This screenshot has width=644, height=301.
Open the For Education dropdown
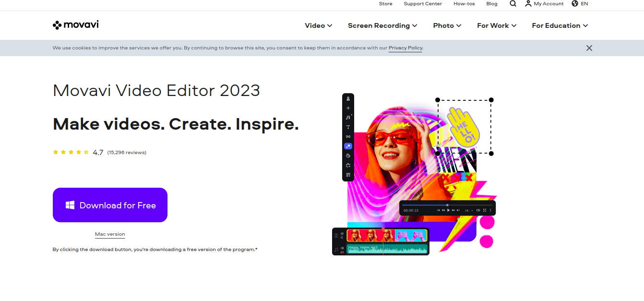(560, 25)
